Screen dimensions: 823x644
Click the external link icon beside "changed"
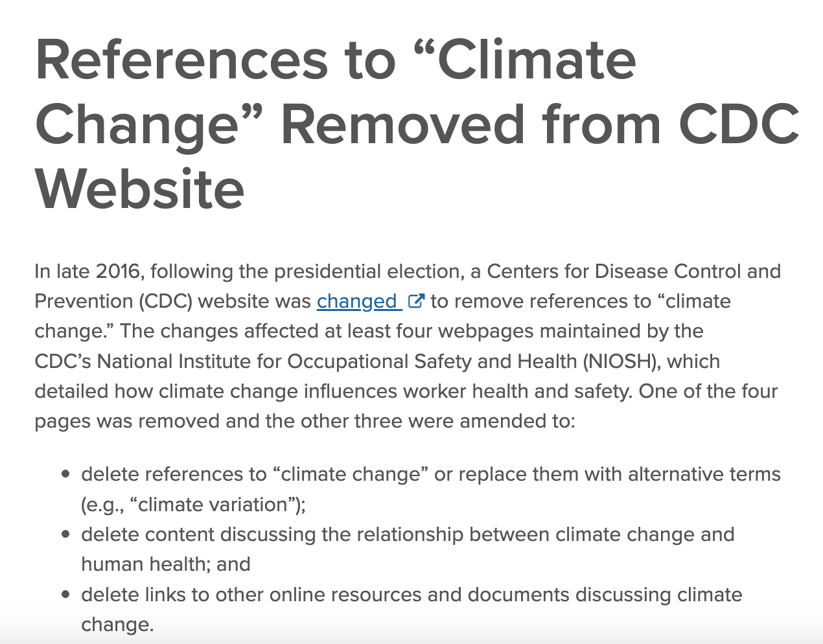coord(416,301)
